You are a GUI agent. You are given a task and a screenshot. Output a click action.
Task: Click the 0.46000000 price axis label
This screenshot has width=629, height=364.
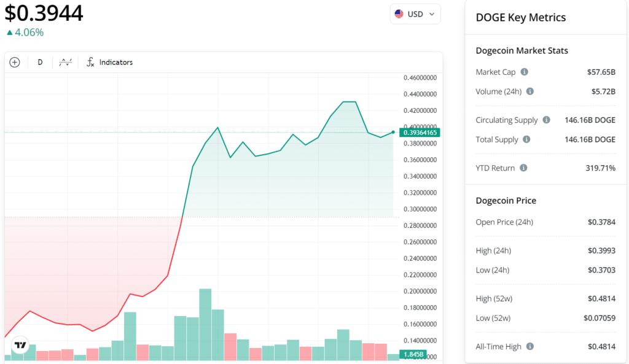click(420, 78)
